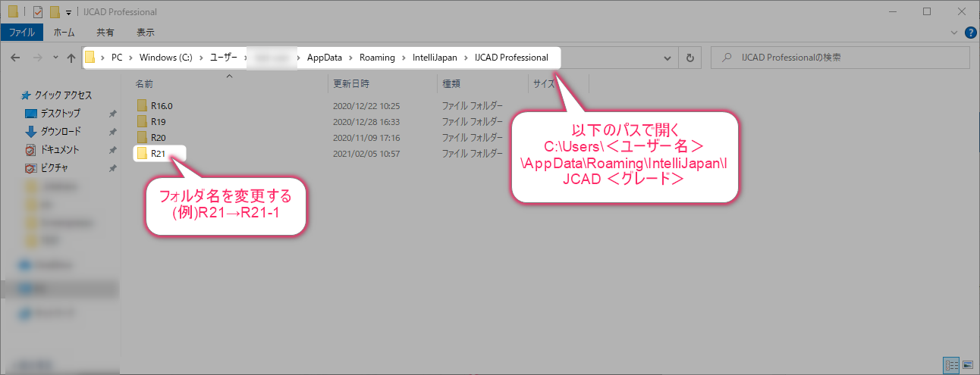Select ユーザー in the address breadcrumb
This screenshot has width=980, height=375.
224,58
